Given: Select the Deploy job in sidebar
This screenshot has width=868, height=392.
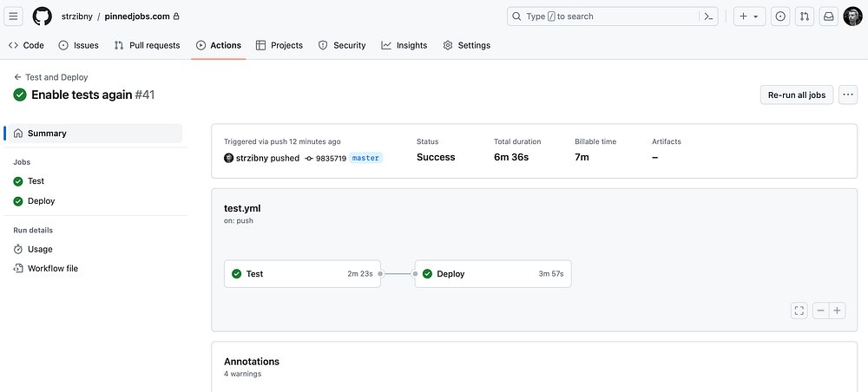Looking at the screenshot, I should point(41,201).
